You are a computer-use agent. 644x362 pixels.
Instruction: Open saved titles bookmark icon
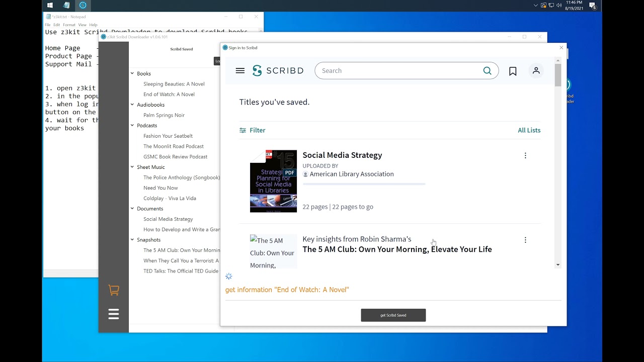pos(513,71)
